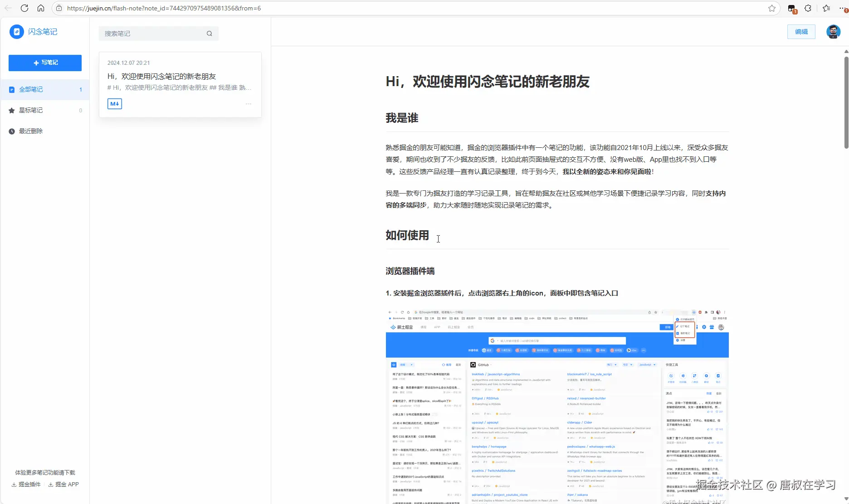
Task: Reload page using the refresh icon
Action: [x=24, y=8]
